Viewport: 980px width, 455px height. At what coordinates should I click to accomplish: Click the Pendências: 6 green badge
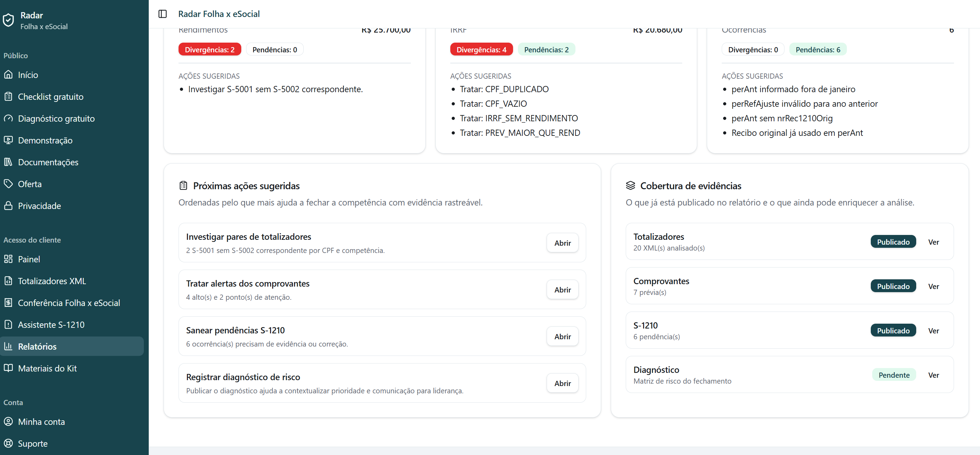pyautogui.click(x=818, y=50)
